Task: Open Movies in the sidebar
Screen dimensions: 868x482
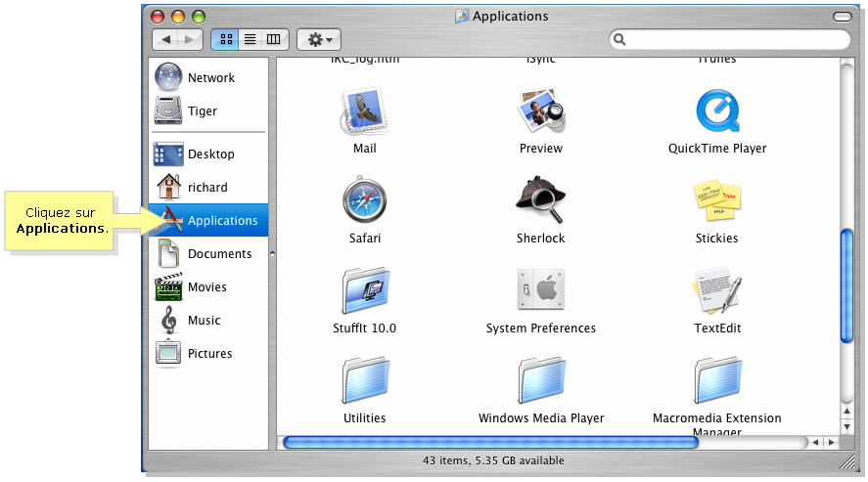Action: [208, 286]
